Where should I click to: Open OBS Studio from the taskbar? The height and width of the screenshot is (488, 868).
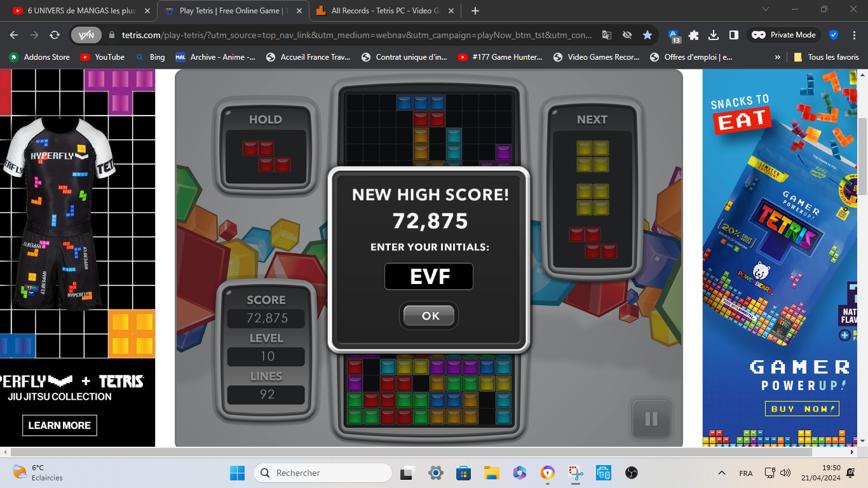pos(631,473)
